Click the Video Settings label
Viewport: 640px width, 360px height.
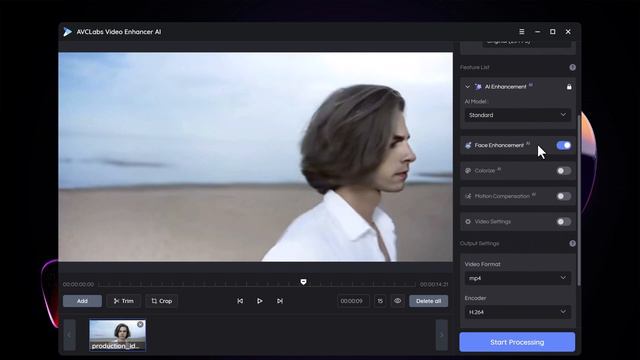pyautogui.click(x=493, y=222)
